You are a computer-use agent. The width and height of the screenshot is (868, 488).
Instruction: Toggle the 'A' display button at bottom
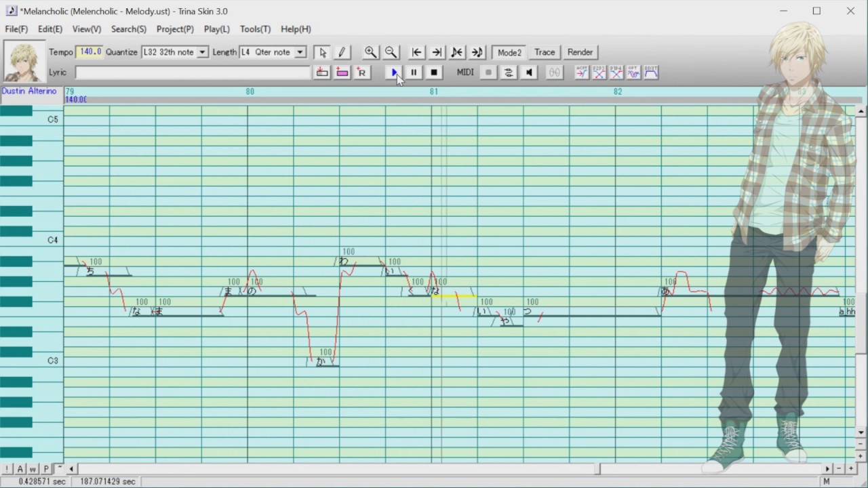tap(20, 468)
